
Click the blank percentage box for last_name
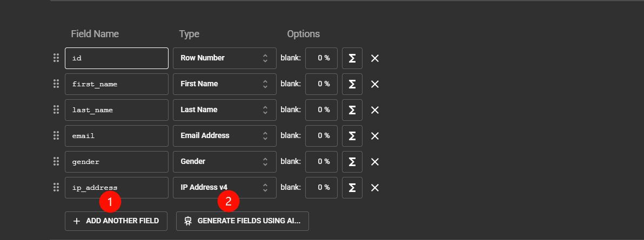click(321, 110)
